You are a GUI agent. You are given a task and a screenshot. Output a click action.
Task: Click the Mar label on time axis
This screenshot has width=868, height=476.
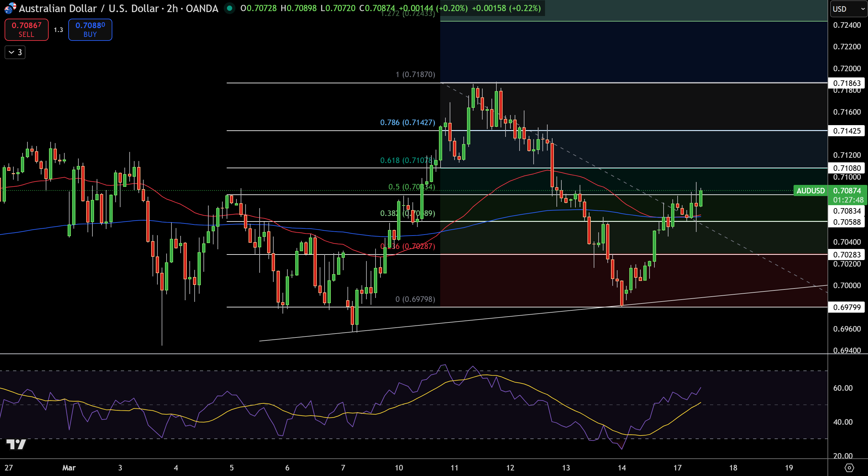[69, 468]
